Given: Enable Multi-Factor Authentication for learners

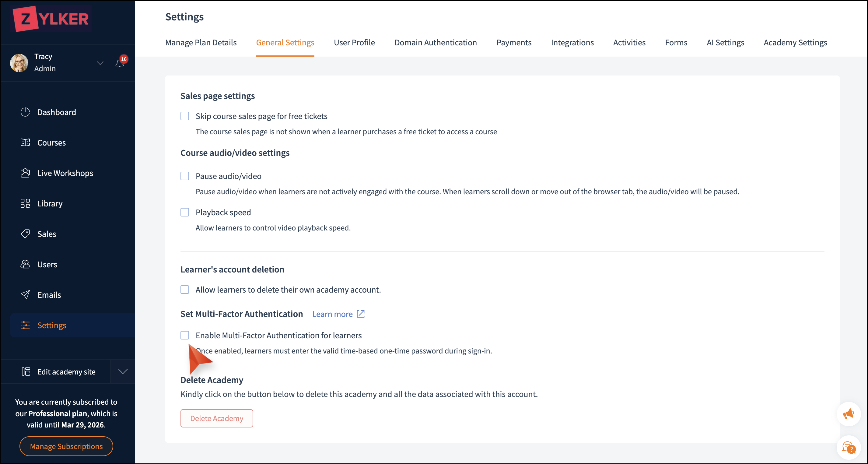Looking at the screenshot, I should coord(185,335).
